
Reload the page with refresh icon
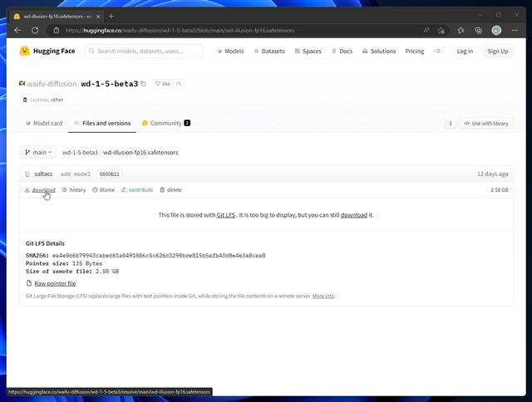[x=35, y=30]
